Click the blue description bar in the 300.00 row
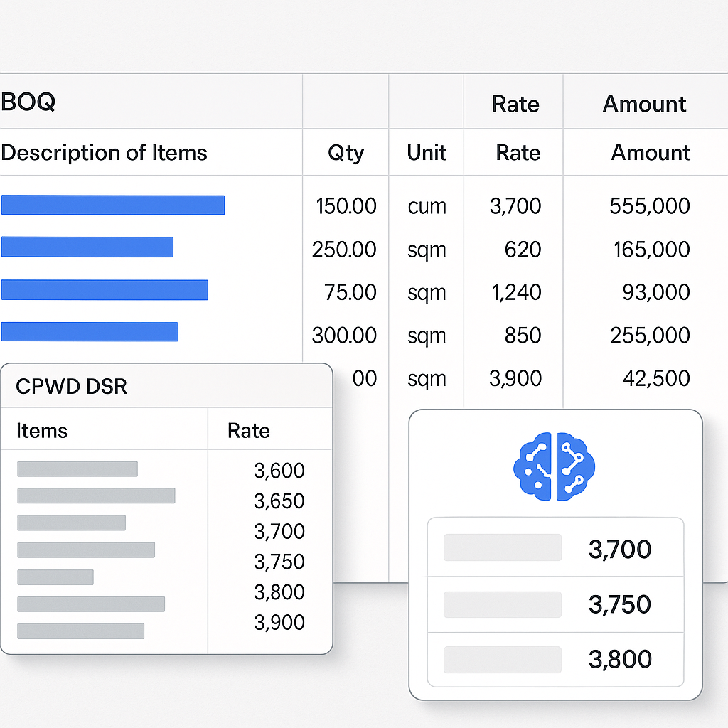Screen dimensions: 728x728 pyautogui.click(x=90, y=331)
